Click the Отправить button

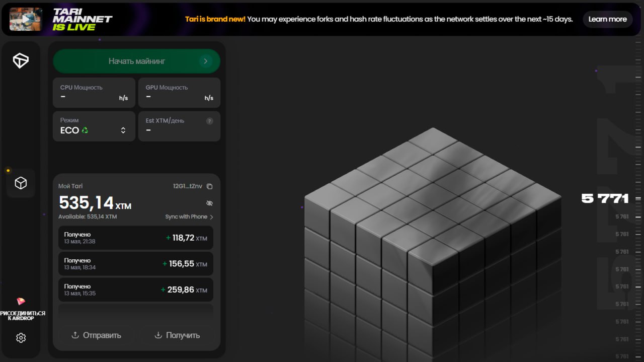(x=97, y=335)
